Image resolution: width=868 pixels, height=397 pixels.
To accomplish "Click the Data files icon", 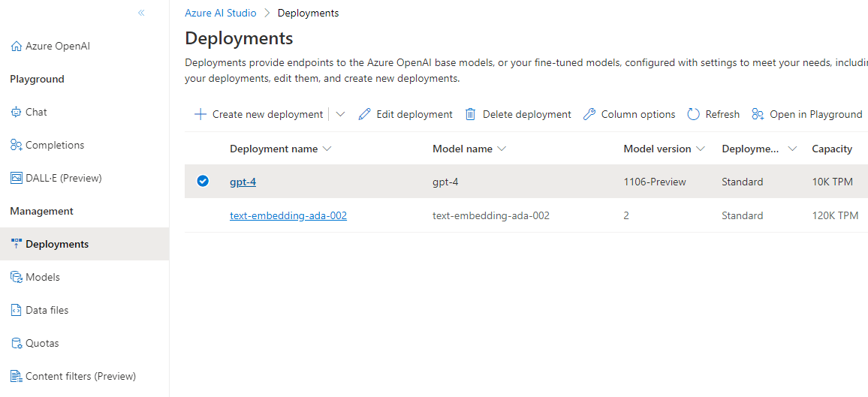I will pyautogui.click(x=16, y=310).
